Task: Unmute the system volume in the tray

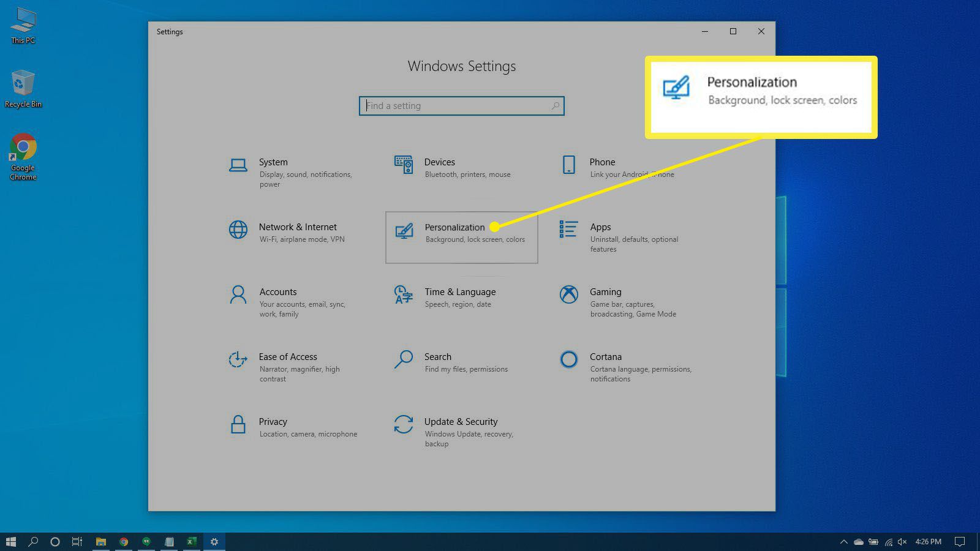Action: [x=902, y=542]
